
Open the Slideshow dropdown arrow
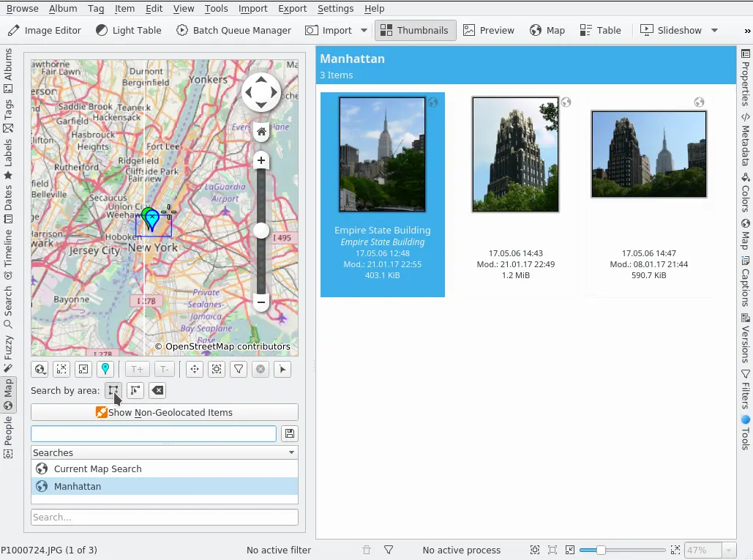714,31
